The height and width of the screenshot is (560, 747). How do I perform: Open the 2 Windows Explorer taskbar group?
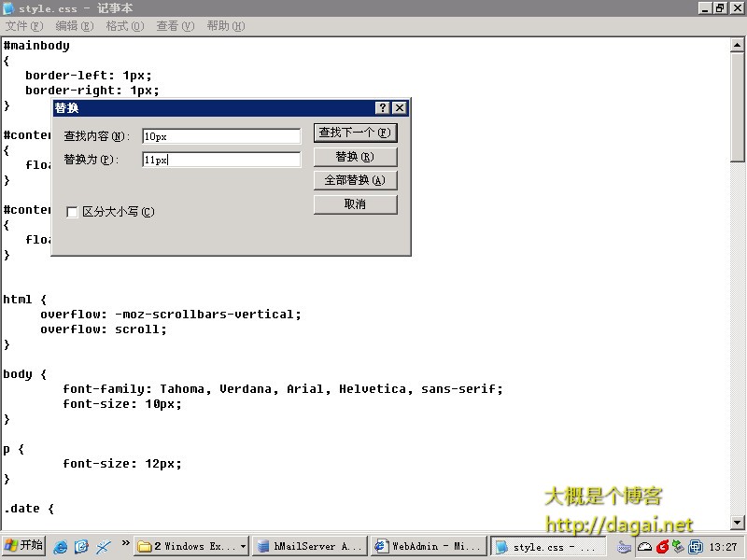point(191,547)
